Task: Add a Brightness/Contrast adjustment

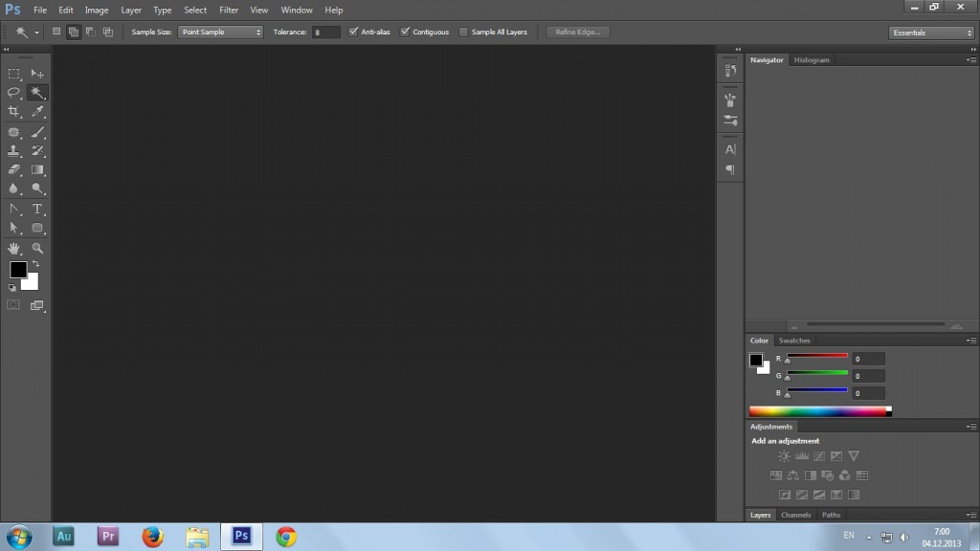Action: point(784,456)
